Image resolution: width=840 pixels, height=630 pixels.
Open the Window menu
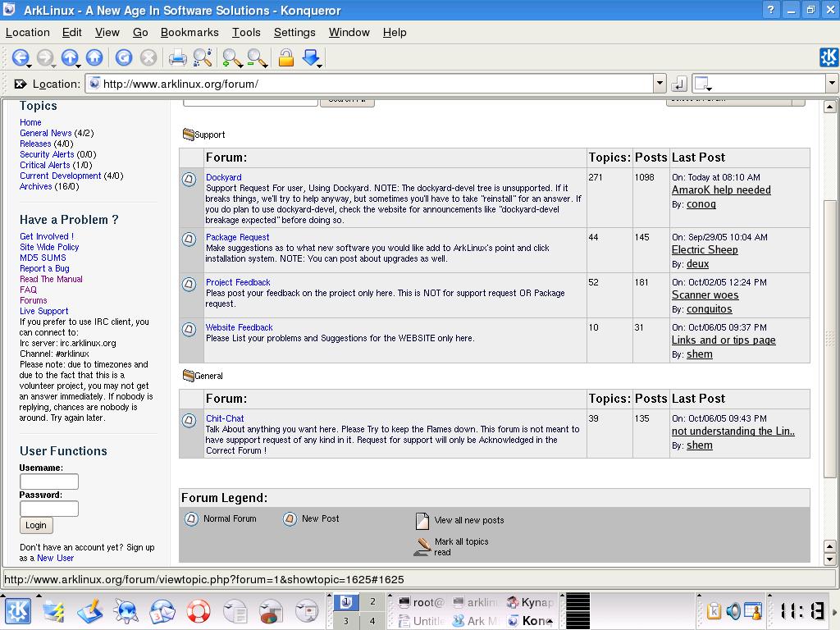click(x=349, y=32)
